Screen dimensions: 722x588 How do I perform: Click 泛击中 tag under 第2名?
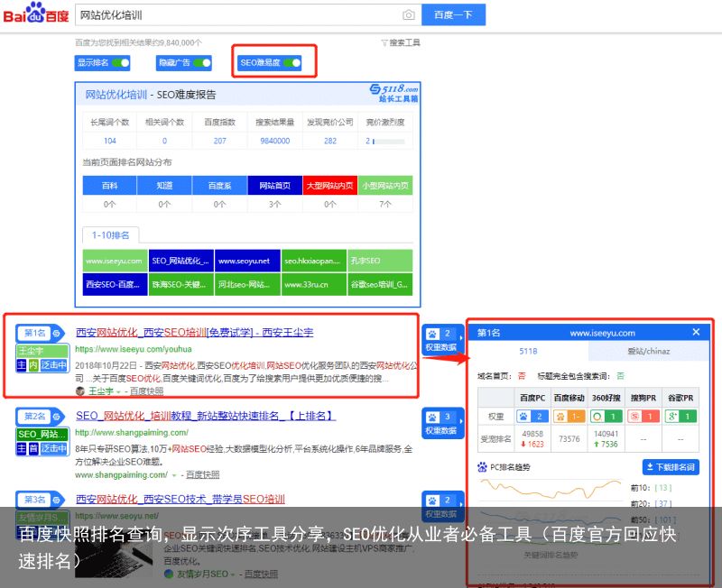[x=54, y=448]
